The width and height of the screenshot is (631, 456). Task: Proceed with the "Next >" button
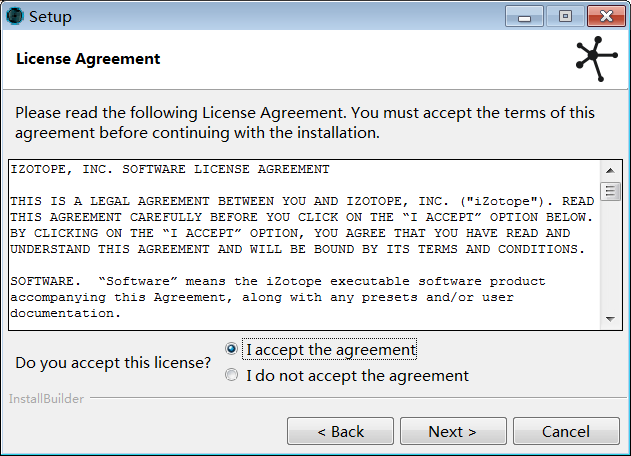(452, 432)
